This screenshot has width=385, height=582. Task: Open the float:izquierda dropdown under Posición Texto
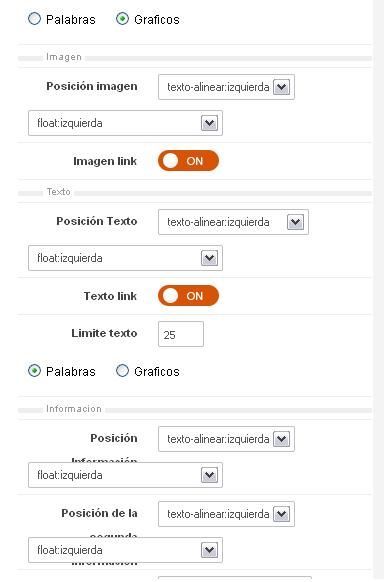pos(125,258)
